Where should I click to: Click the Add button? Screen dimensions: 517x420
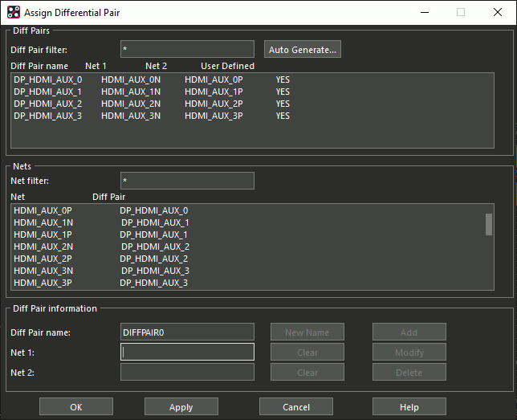409,332
